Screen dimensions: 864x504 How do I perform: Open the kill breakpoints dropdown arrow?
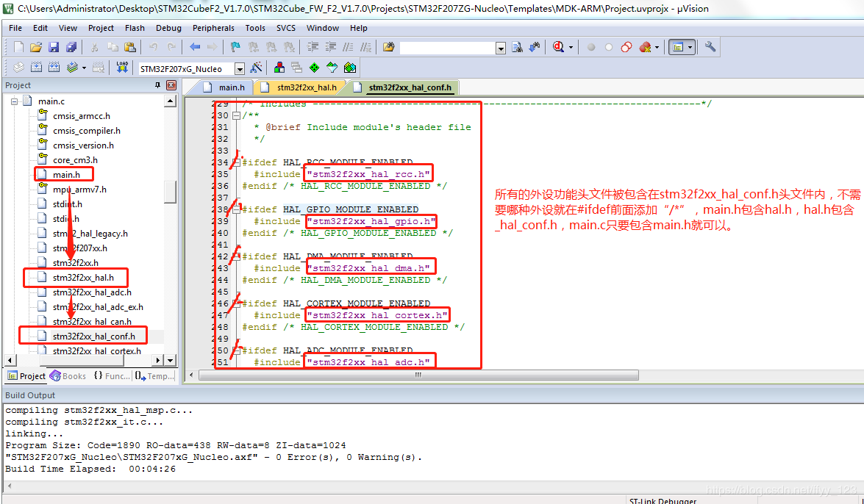[657, 47]
